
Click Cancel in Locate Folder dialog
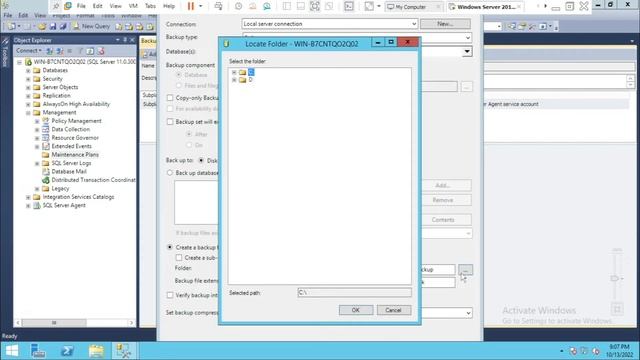tap(393, 310)
